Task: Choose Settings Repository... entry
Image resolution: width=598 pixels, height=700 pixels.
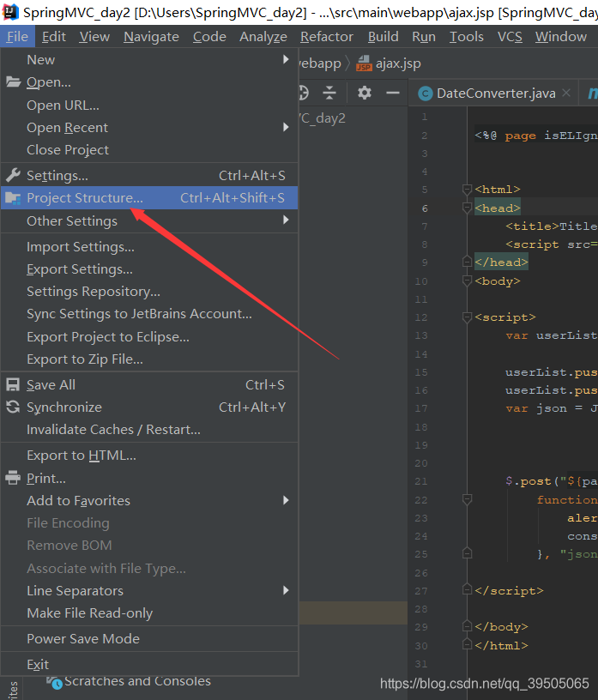Action: pyautogui.click(x=149, y=292)
